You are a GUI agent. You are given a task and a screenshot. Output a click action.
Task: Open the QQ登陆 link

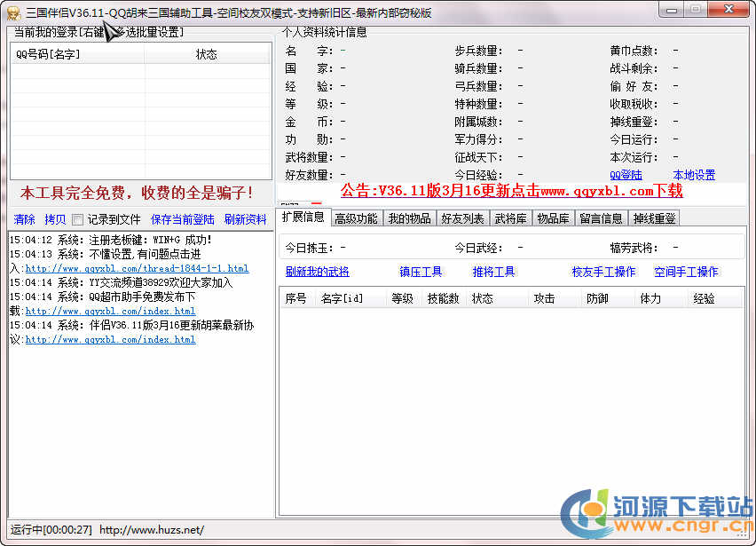pos(626,175)
